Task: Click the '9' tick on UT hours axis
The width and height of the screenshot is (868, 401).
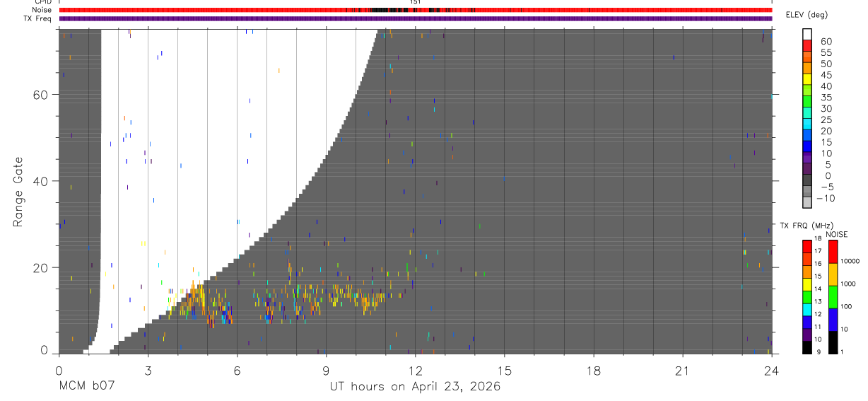Action: point(327,371)
